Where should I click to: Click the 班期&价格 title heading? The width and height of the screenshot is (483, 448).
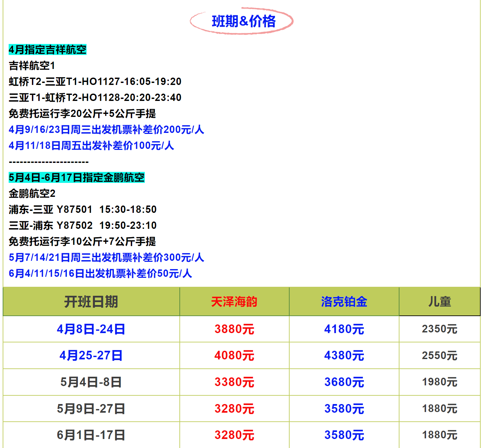click(x=243, y=21)
